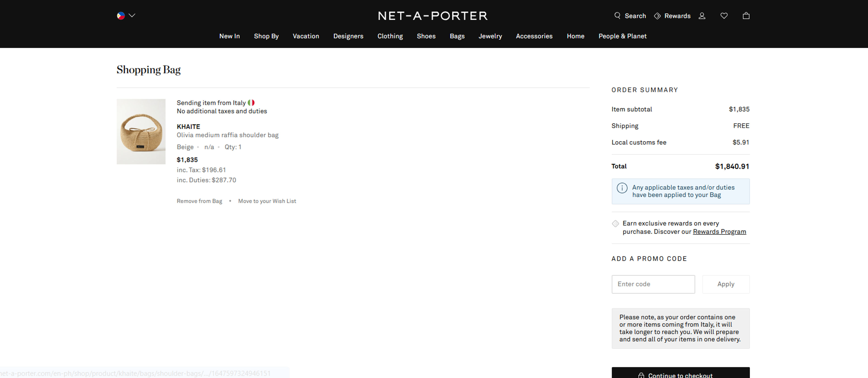Click Move to your Wish List
Screen dimensions: 868x378
[x=267, y=201]
